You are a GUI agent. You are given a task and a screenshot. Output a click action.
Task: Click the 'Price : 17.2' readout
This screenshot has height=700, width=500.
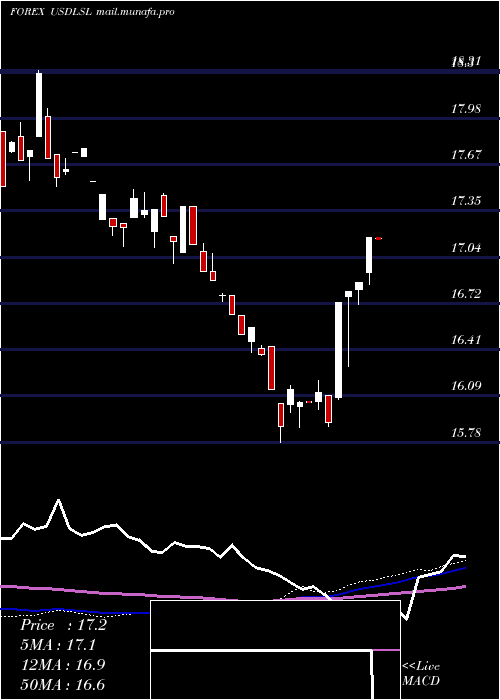pos(63,625)
